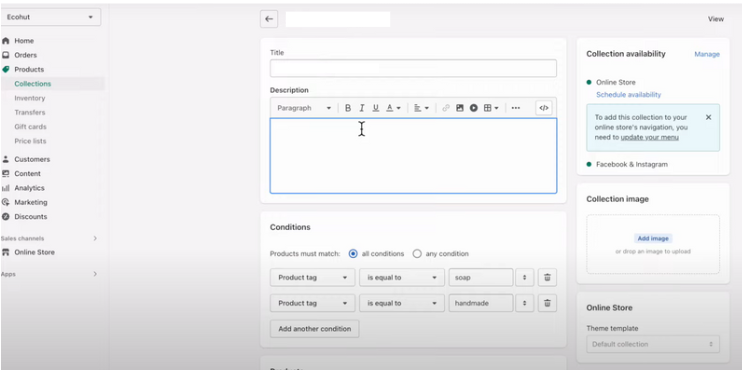Viewport: 742px width, 370px height.
Task: Expand the Apps section
Action: [95, 274]
